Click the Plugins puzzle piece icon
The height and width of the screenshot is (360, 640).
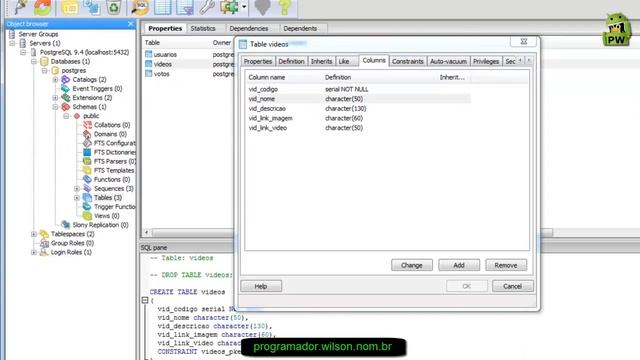(x=229, y=7)
